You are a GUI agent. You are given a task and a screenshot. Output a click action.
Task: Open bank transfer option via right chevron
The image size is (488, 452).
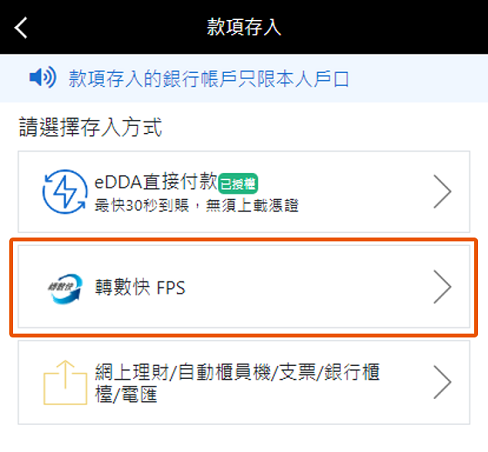pyautogui.click(x=442, y=382)
